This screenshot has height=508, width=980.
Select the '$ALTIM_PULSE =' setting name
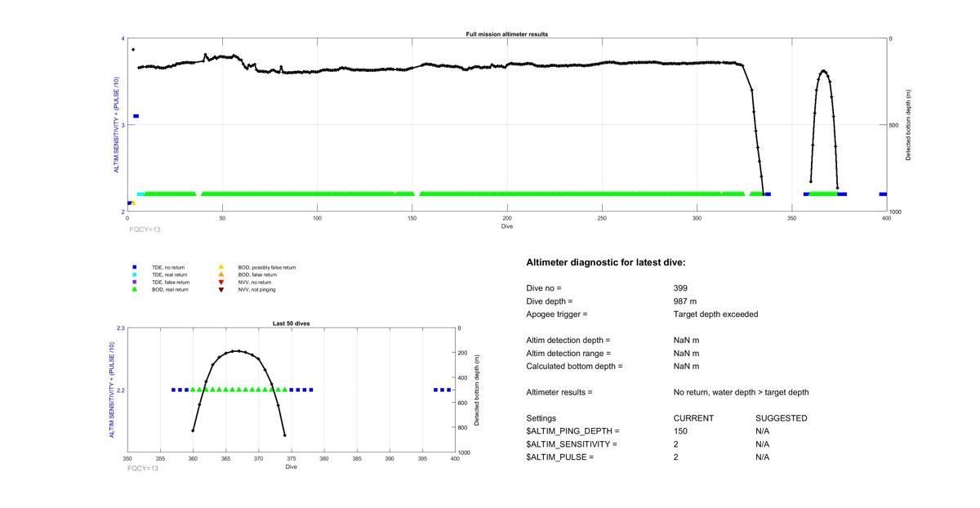click(x=560, y=457)
